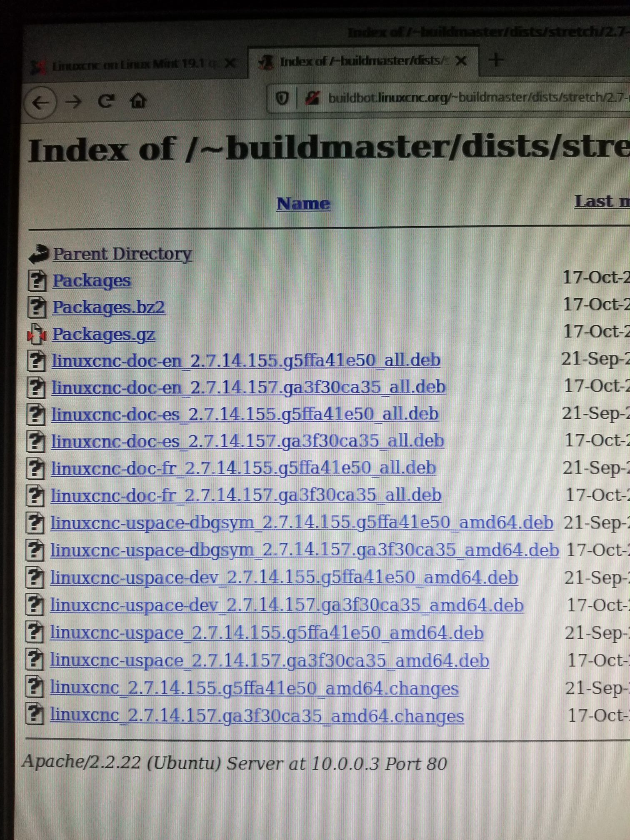This screenshot has height=840, width=630.
Task: Download linuxcnc-uspace-dev_2.7.14.155 amd64 deb
Action: [284, 577]
